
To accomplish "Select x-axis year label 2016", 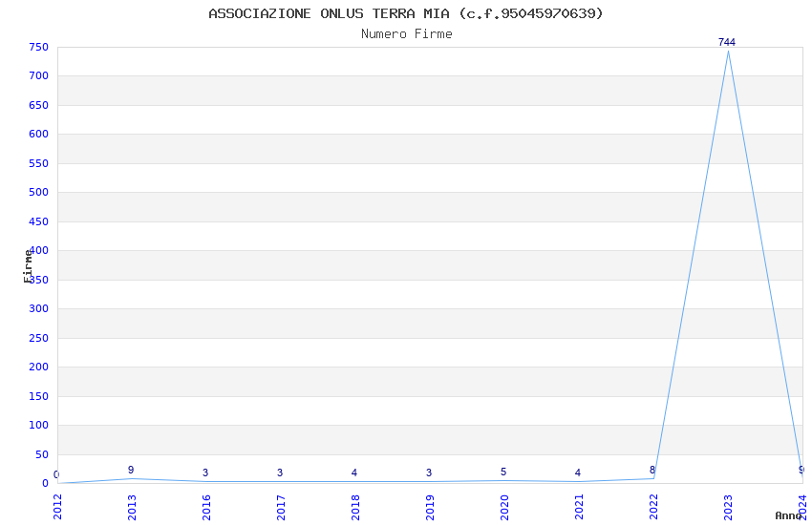I will click(x=206, y=507).
